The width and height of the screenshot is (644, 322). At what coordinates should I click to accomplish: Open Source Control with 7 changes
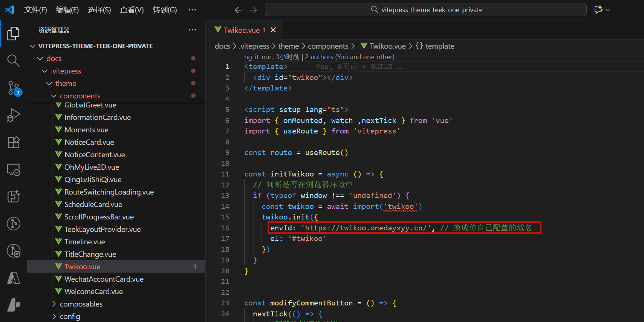14,88
